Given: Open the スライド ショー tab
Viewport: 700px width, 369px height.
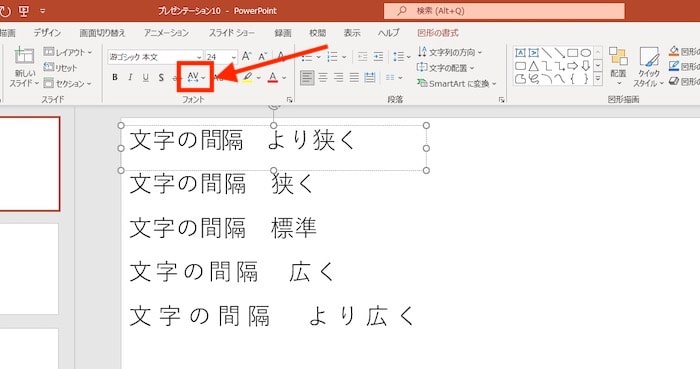Looking at the screenshot, I should 232,33.
